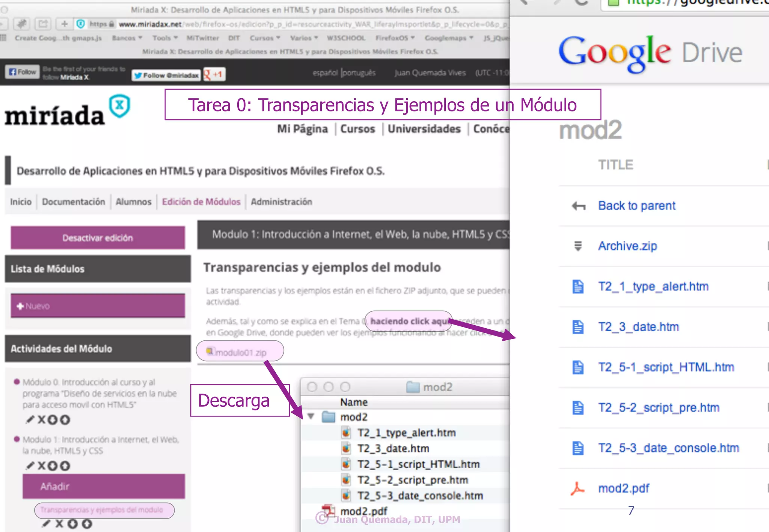769x532 pixels.
Task: Open Archive.zip link in Google Drive
Action: pos(627,246)
